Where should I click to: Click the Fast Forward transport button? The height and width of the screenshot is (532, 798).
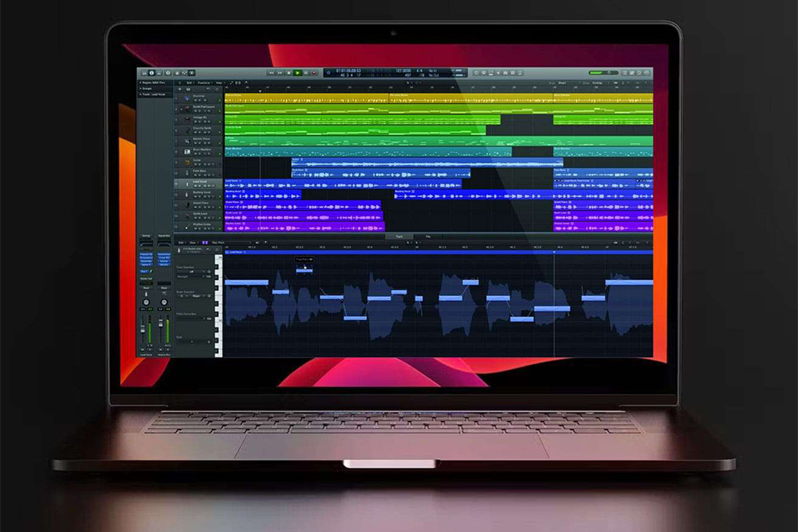[x=280, y=73]
